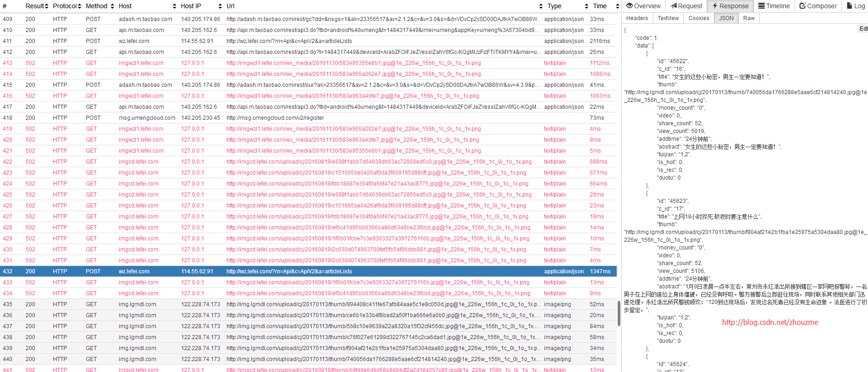Select request 437 taking 84ms
Image resolution: width=868 pixels, height=372 pixels.
tap(308, 326)
